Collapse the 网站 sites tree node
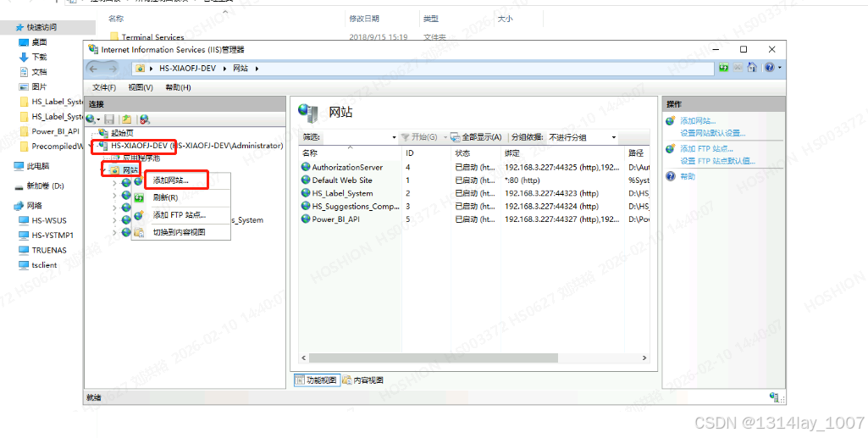The image size is (868, 438). point(103,170)
